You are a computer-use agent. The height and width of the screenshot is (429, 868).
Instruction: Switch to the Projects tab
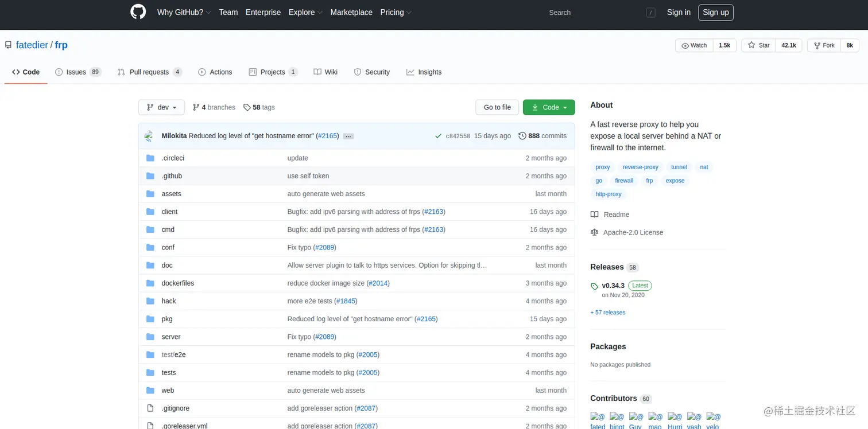pos(273,72)
